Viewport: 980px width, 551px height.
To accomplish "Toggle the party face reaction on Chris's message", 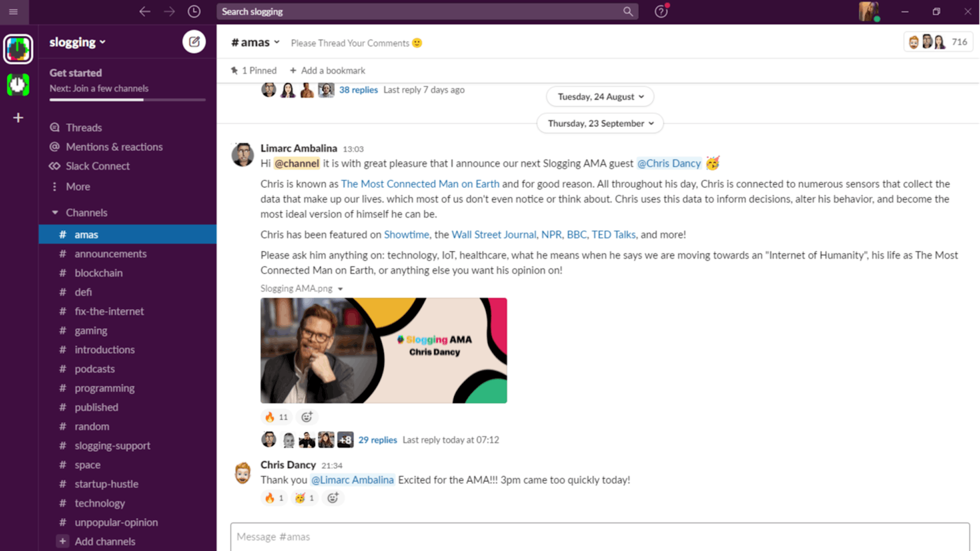I will click(304, 498).
